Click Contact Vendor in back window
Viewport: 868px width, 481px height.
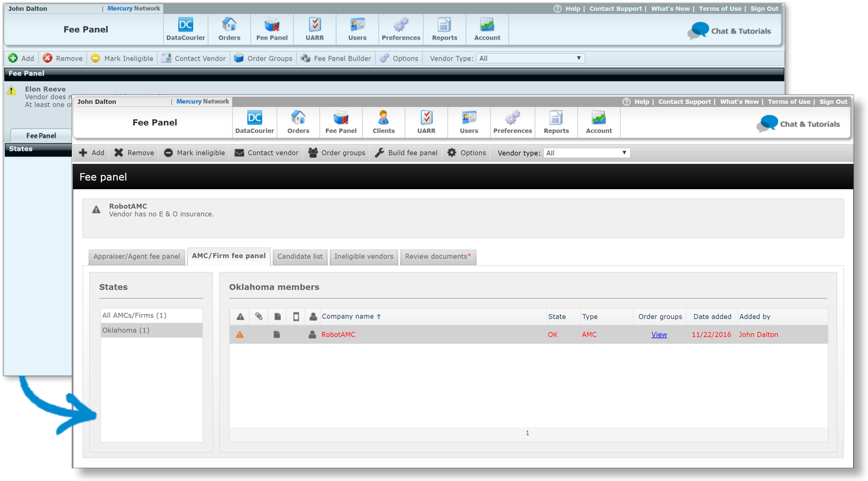pos(194,58)
